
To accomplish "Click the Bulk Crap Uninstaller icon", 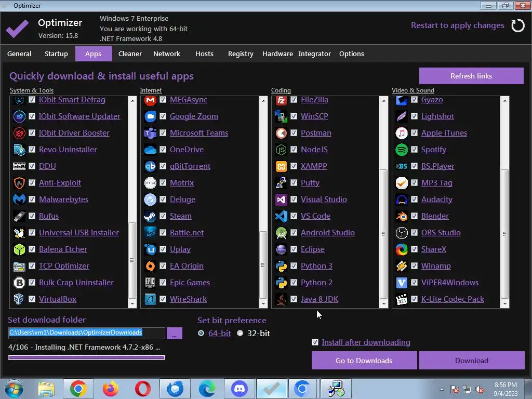I will (19, 282).
